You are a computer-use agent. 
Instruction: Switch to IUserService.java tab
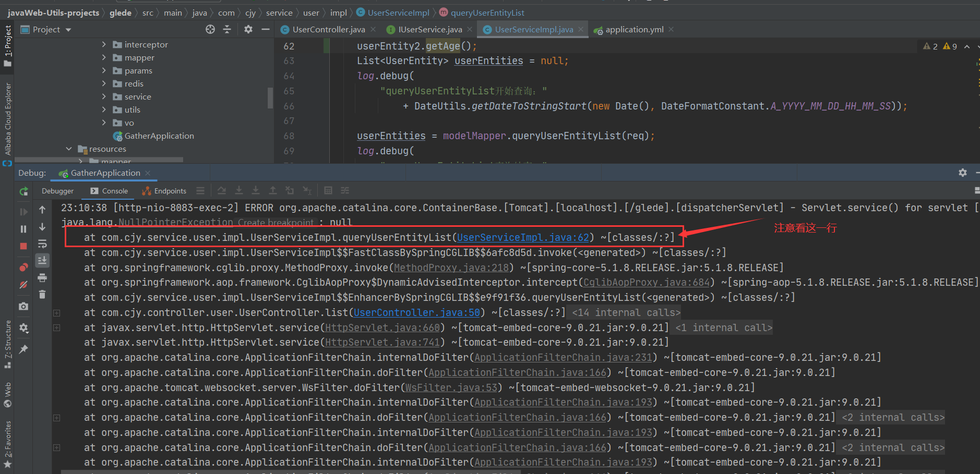pos(429,30)
